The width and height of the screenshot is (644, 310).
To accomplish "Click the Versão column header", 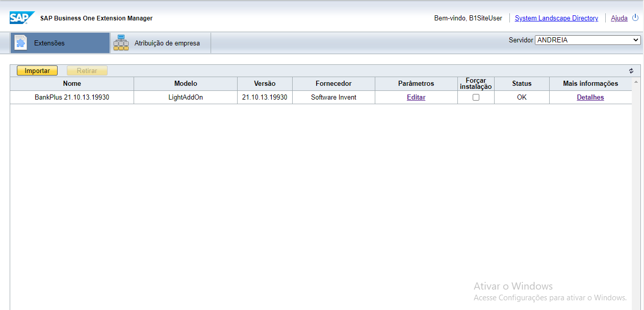I will coord(265,84).
